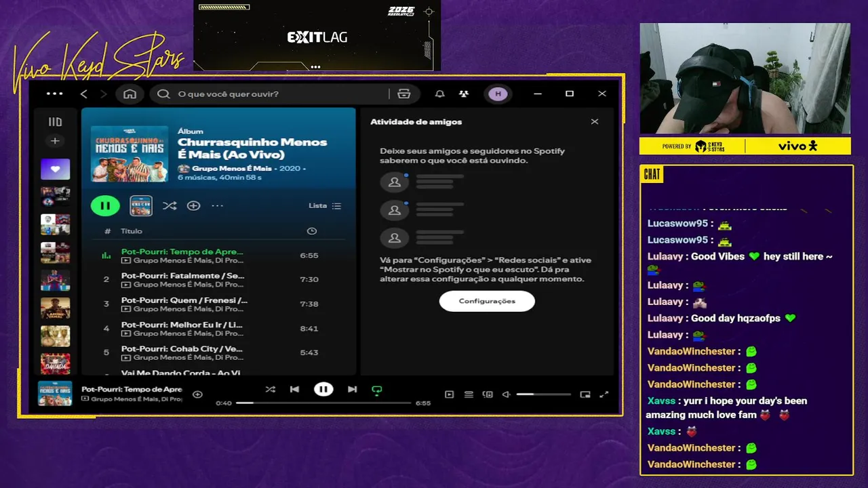The width and height of the screenshot is (868, 488).
Task: Pause the album with green button
Action: coord(105,205)
